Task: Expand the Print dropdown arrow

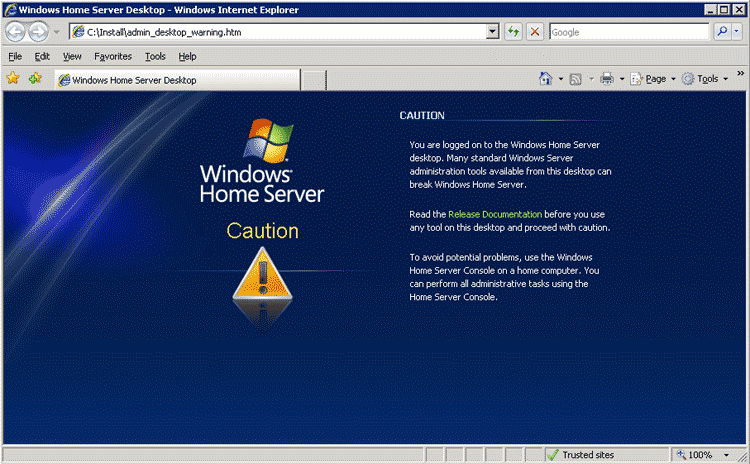Action: tap(622, 79)
